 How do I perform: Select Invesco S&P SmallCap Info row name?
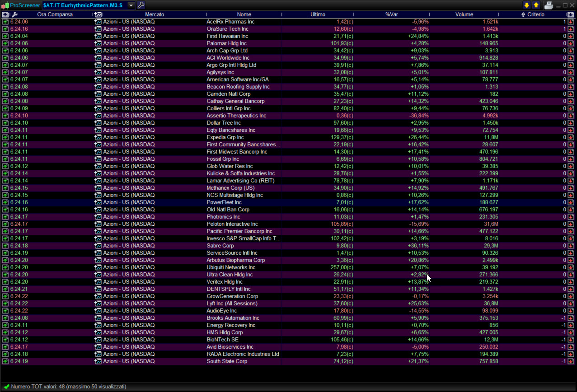[x=244, y=238]
